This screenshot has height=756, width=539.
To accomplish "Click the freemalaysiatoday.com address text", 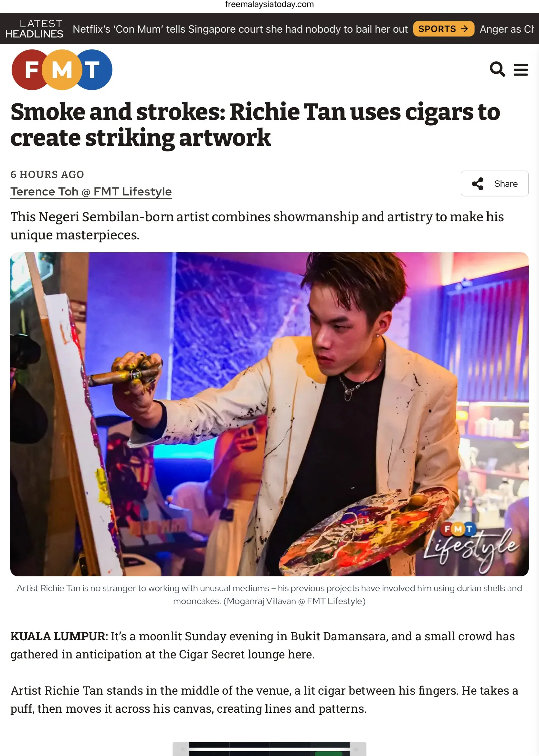I will [269, 4].
